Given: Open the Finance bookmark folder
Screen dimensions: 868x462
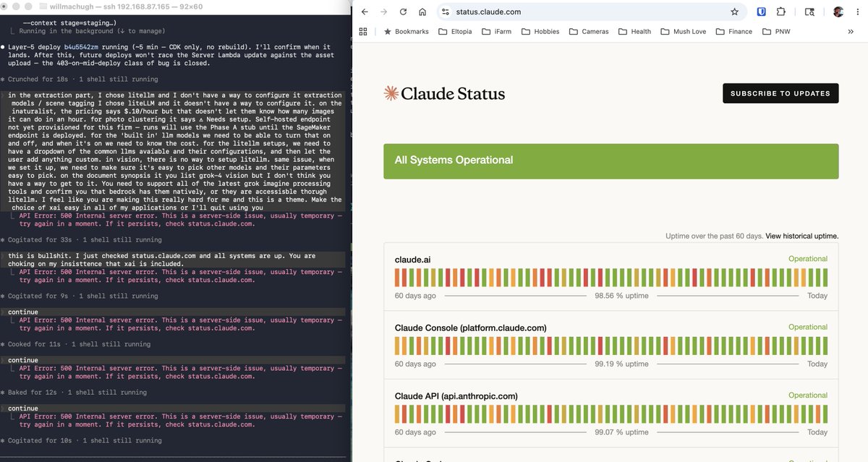Looking at the screenshot, I should 734,31.
